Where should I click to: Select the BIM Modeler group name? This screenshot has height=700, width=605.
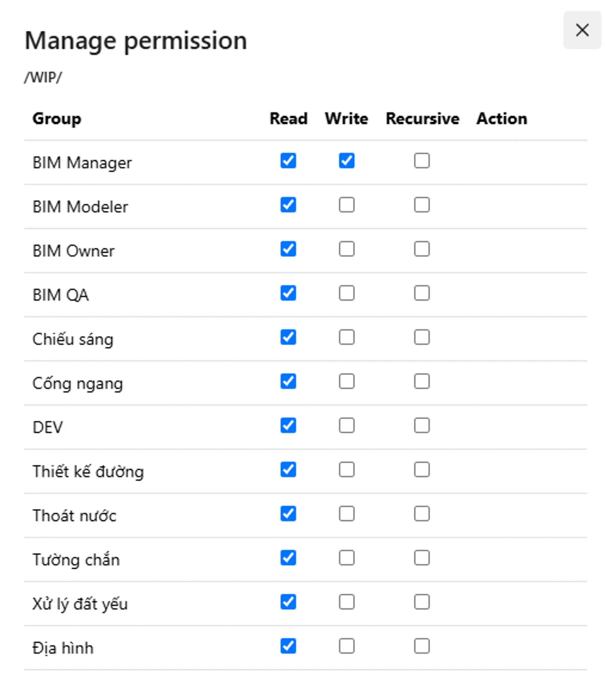point(80,207)
